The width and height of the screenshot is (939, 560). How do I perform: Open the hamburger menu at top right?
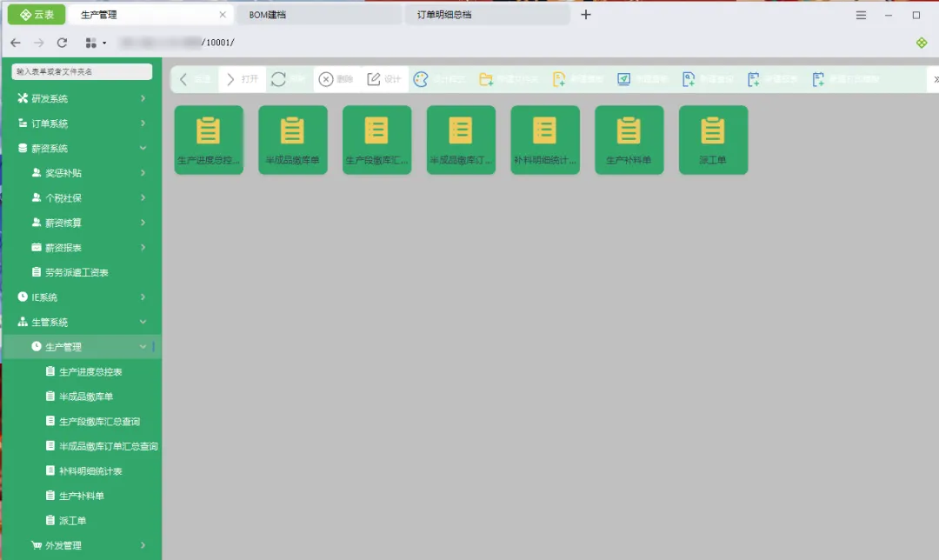click(861, 16)
